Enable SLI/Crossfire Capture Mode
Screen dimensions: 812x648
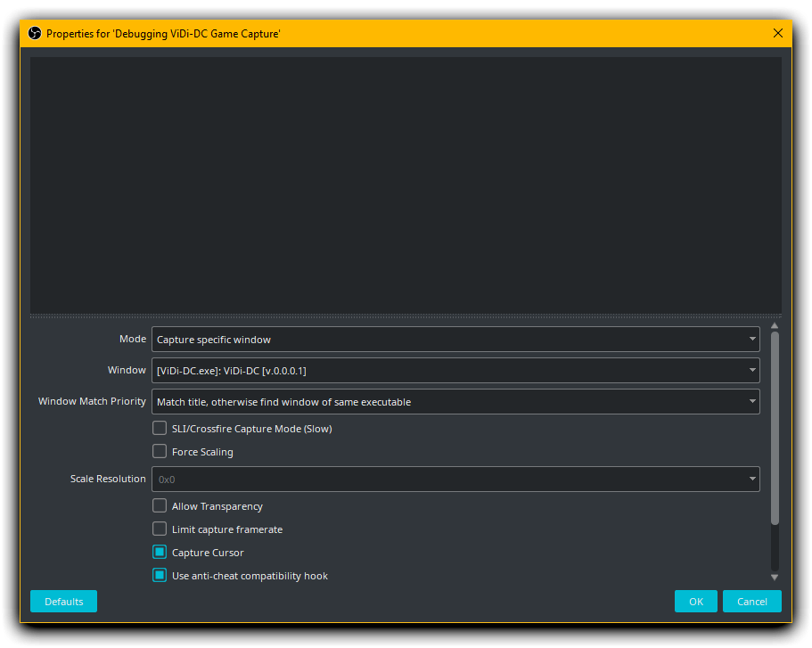coord(160,428)
